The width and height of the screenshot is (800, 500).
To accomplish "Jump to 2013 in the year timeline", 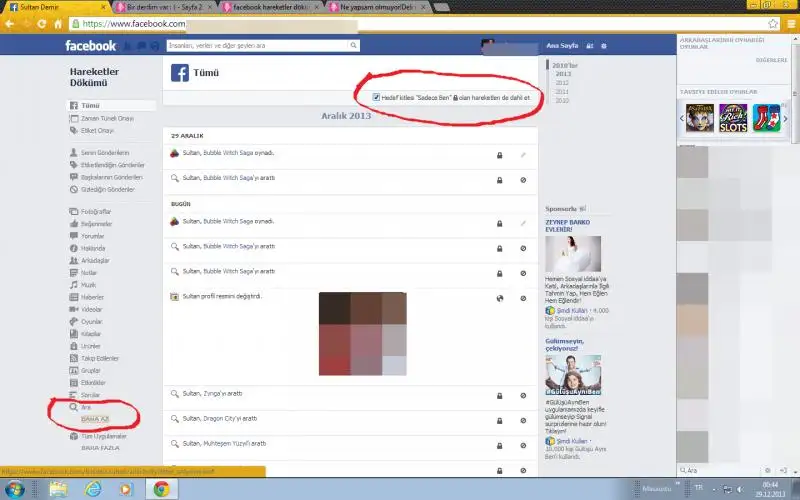I will (563, 74).
